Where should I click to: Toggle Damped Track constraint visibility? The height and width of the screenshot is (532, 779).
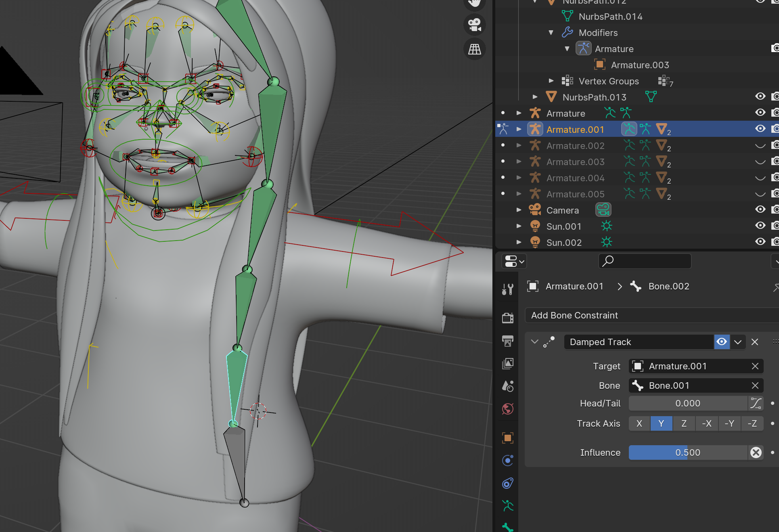(x=722, y=342)
